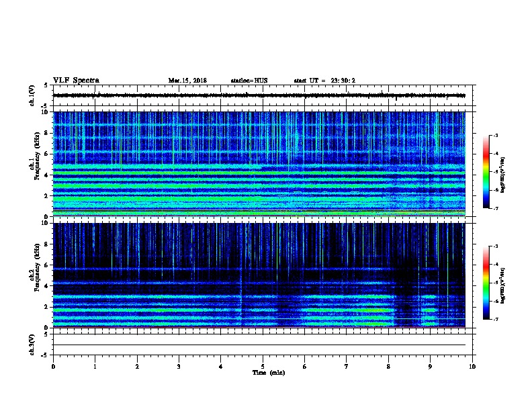Click the ch.1 spectrogram color bar

pyautogui.click(x=486, y=172)
